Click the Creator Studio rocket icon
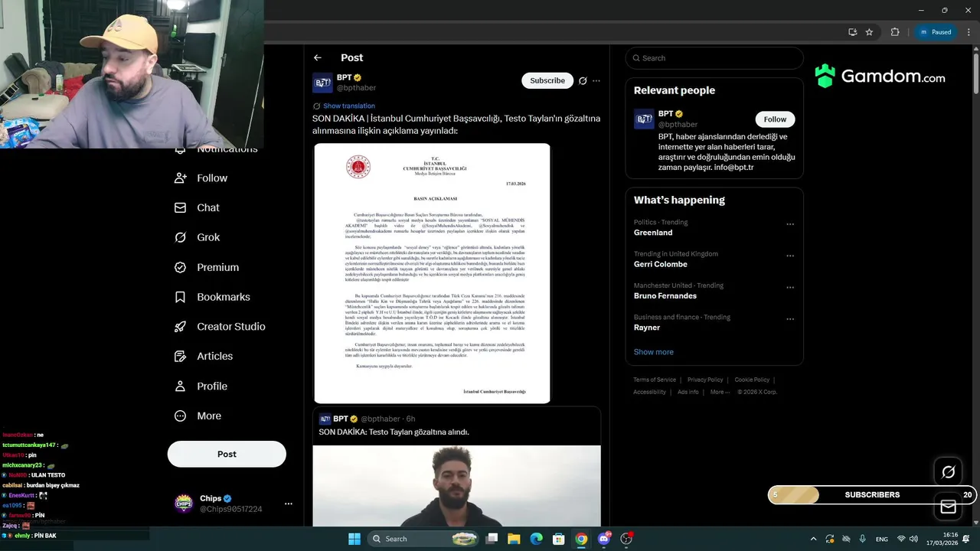The image size is (980, 551). [x=181, y=326]
